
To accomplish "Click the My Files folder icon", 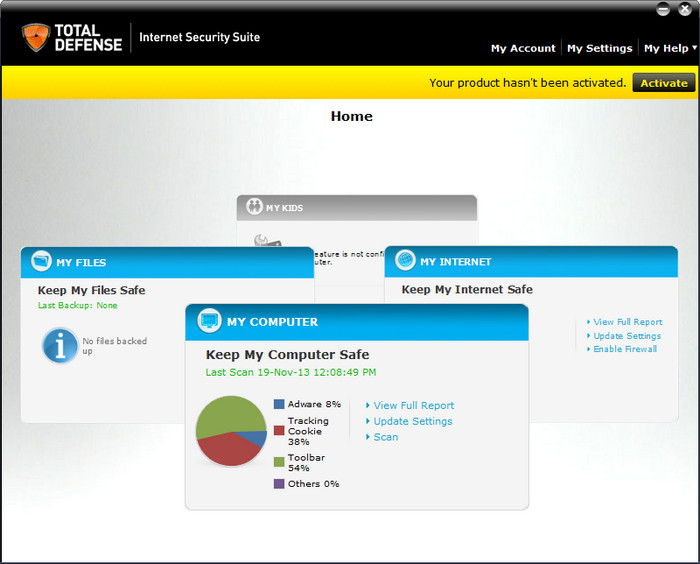I will 42,261.
